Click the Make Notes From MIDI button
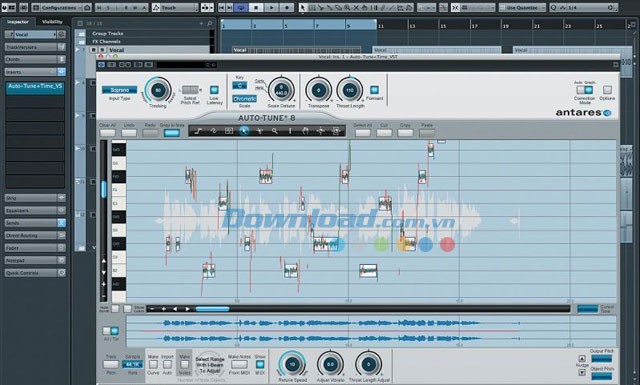This screenshot has width=640, height=385. click(240, 364)
